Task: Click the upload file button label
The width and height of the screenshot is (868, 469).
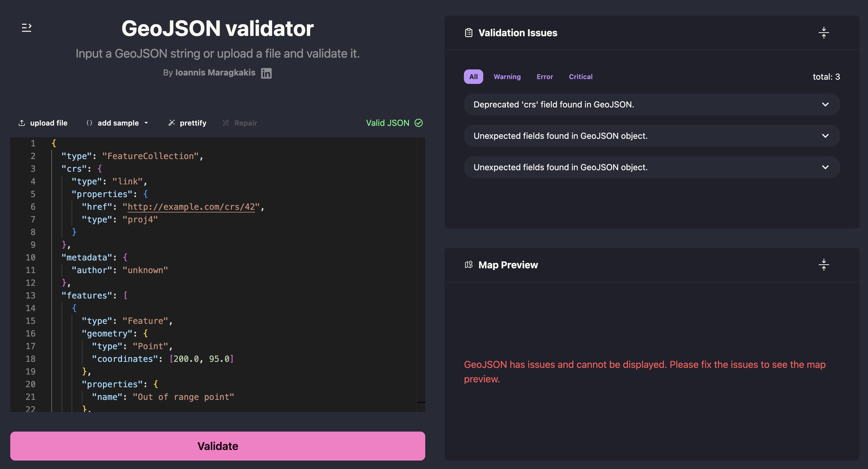Action: pos(49,123)
